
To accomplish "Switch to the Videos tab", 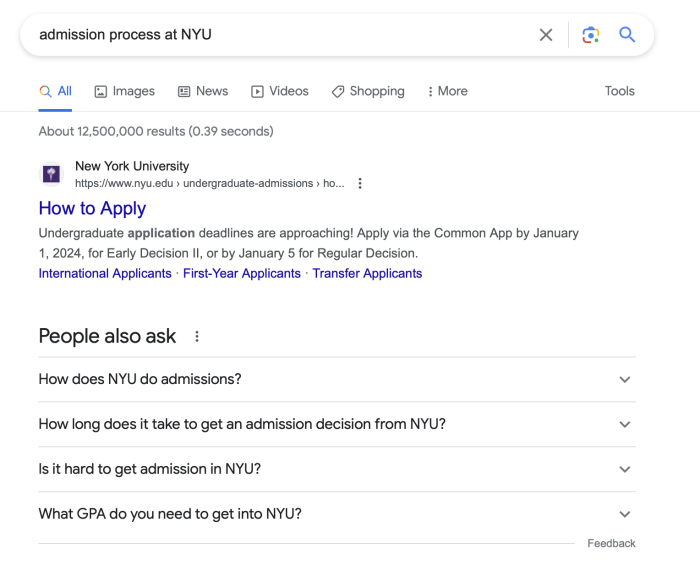I will coord(279,91).
